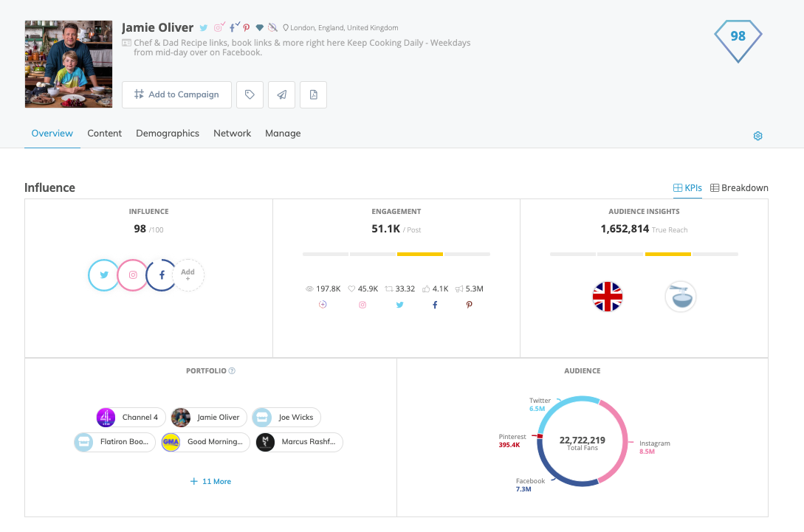Select the Overview tab
804x532 pixels.
(x=52, y=134)
